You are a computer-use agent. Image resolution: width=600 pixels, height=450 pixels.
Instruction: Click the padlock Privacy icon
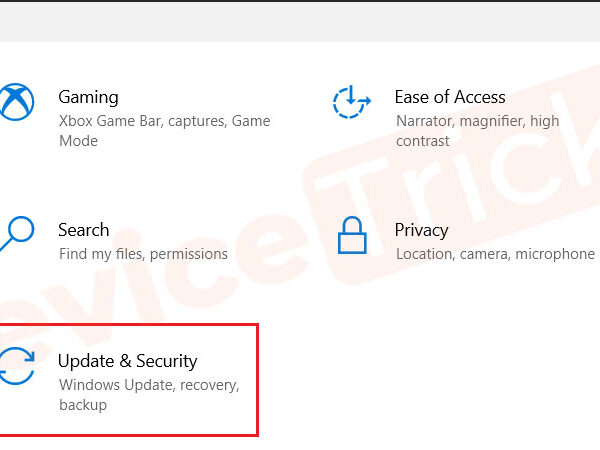coord(352,235)
